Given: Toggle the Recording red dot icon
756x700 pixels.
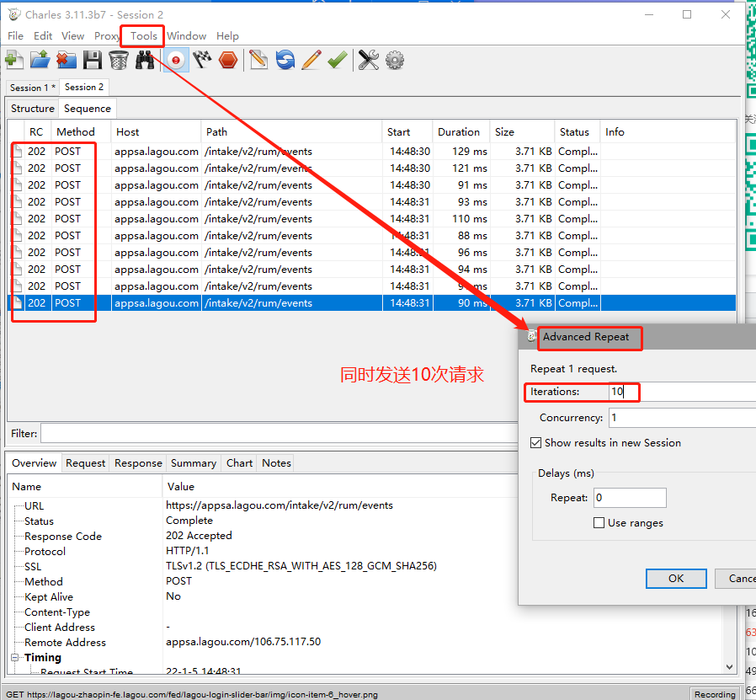Looking at the screenshot, I should (x=176, y=61).
